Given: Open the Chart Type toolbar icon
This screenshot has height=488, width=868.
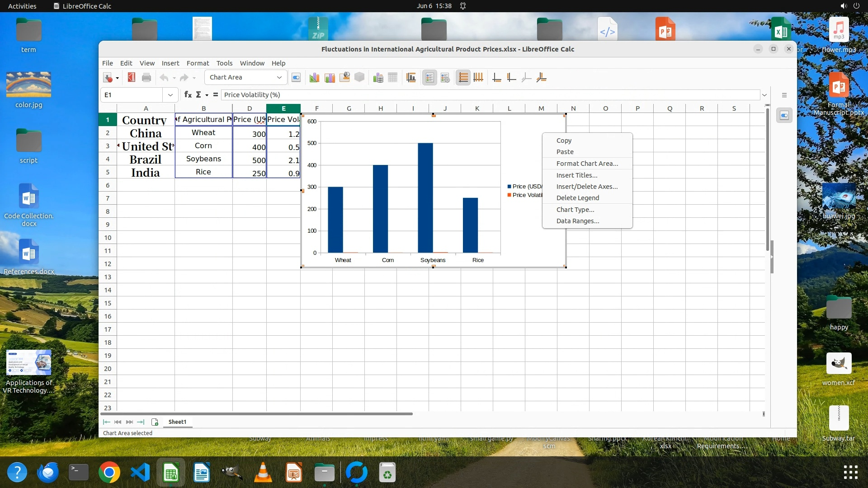Looking at the screenshot, I should click(314, 78).
